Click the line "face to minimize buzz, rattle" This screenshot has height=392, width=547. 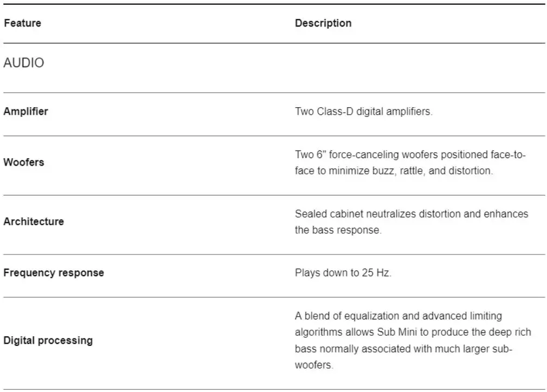pos(394,171)
